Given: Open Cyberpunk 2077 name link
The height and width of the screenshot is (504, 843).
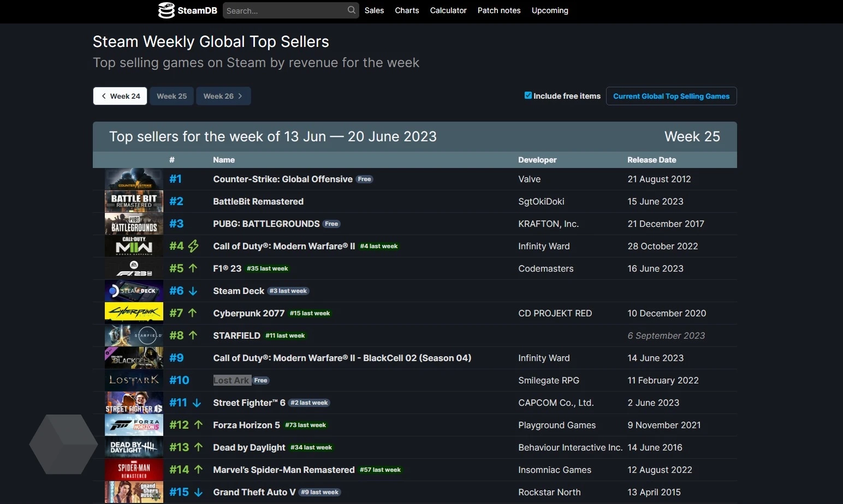Looking at the screenshot, I should tap(249, 313).
